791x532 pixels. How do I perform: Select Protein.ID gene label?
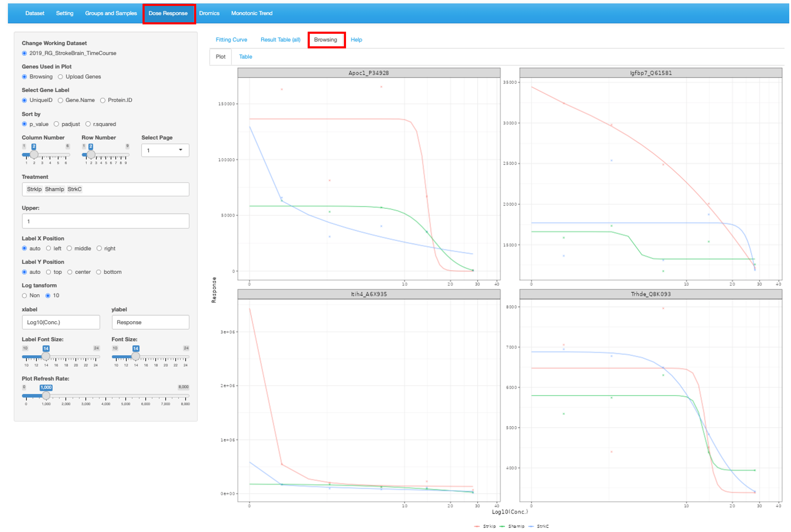point(103,100)
